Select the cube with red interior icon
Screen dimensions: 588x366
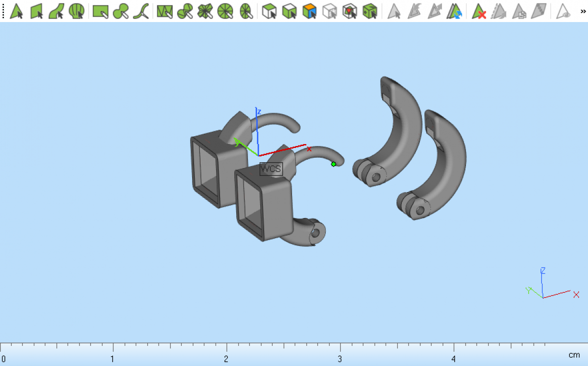pos(349,11)
